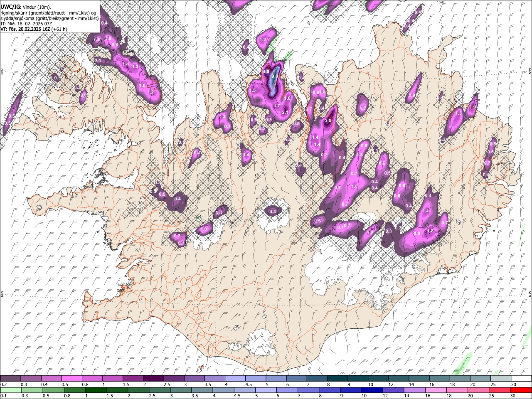Screen dimensions: 532x399
Task: Click the lower legend swatch labeled 6
Action: click(x=287, y=390)
